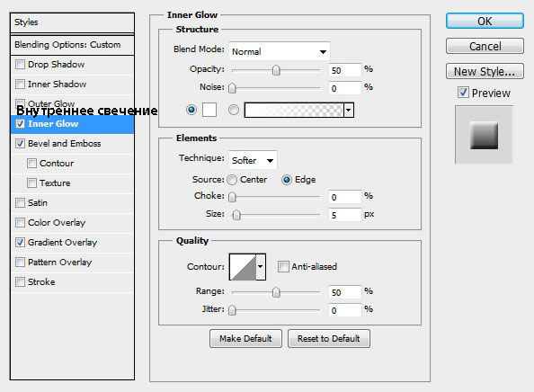Open the Gradient Overlay settings row
Screen dimensions: 534x392
72,242
